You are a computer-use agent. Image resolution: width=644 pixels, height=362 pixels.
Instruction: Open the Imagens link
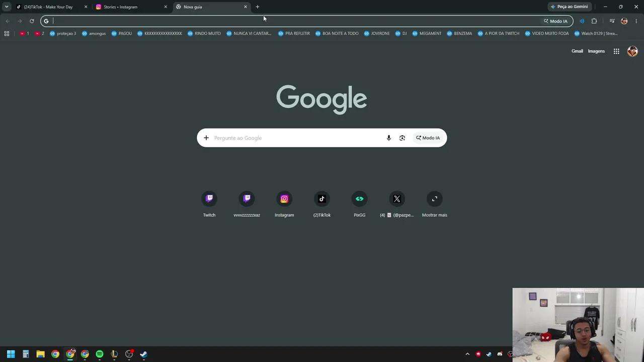[596, 51]
